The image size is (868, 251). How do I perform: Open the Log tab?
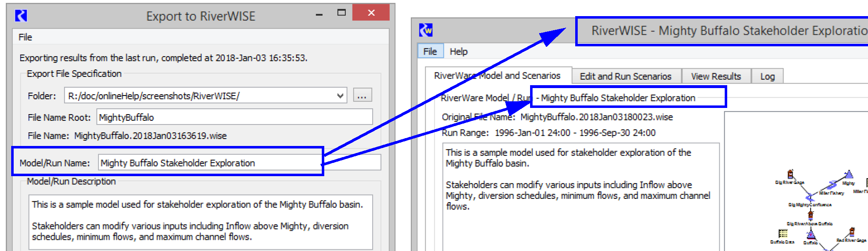click(767, 76)
